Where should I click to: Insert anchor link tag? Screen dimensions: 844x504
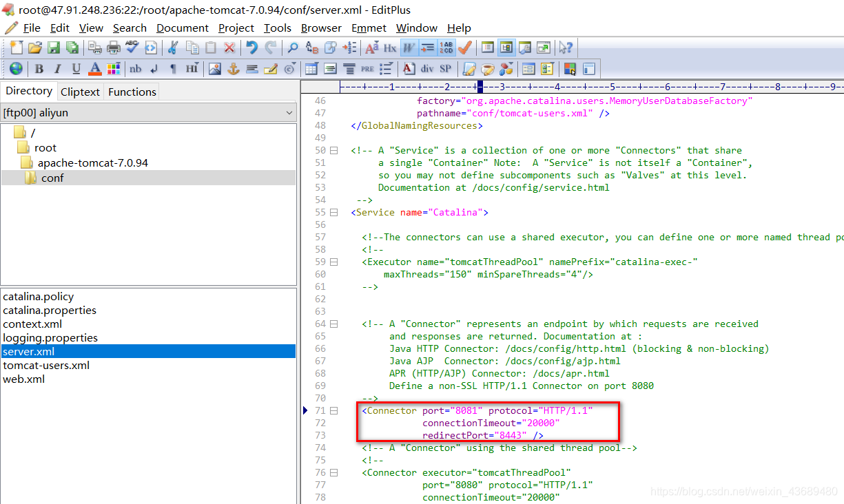point(233,68)
